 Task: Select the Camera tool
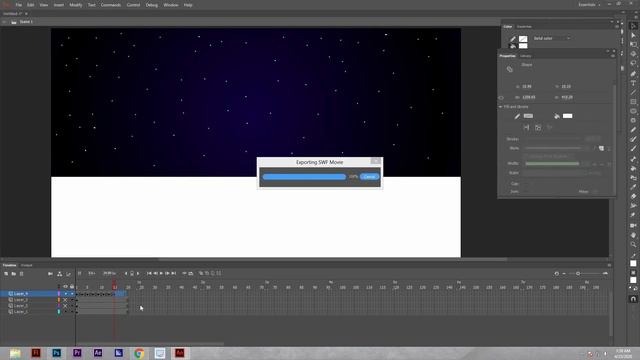(x=633, y=226)
